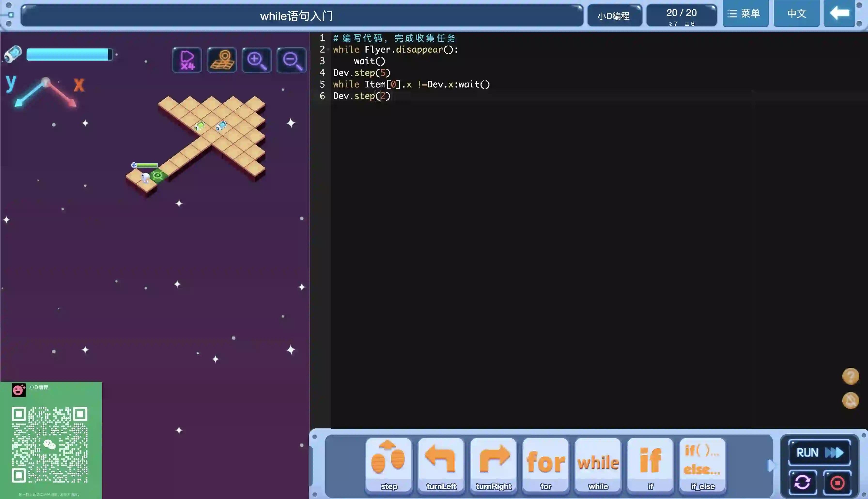
Task: Add an if statement block
Action: pos(650,465)
